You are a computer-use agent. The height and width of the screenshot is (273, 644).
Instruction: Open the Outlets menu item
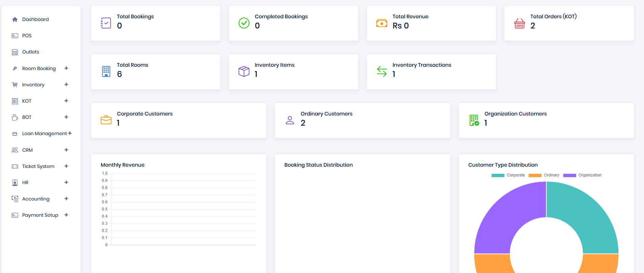(x=30, y=52)
